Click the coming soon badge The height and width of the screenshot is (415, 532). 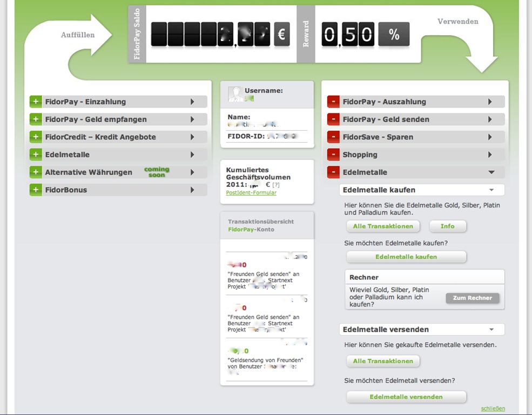(x=157, y=172)
